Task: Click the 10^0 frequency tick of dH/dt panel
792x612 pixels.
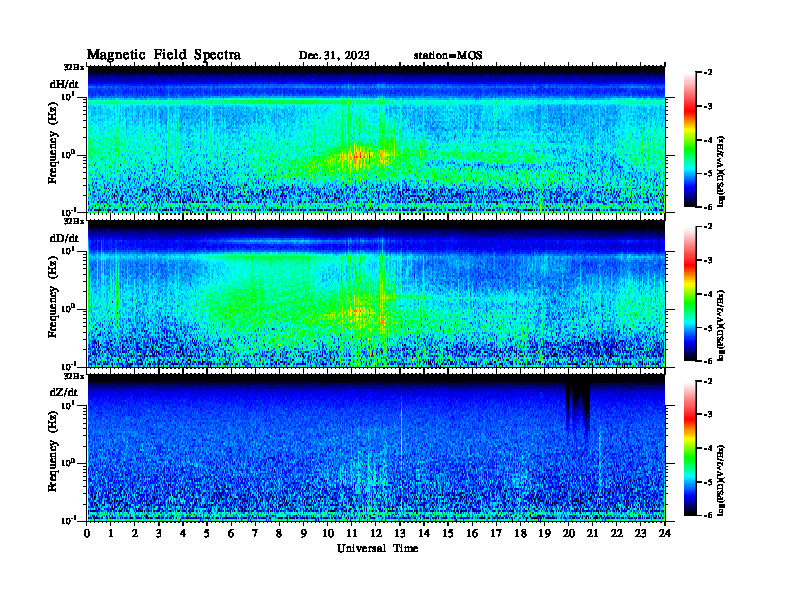Action: [68, 155]
